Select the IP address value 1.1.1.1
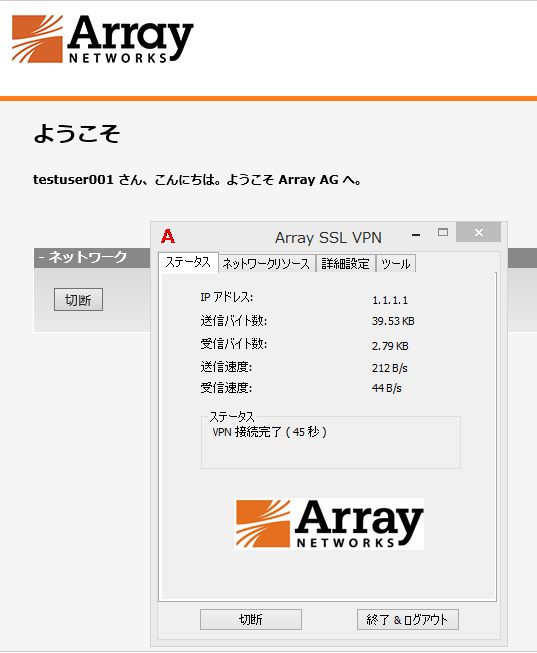 pyautogui.click(x=390, y=300)
